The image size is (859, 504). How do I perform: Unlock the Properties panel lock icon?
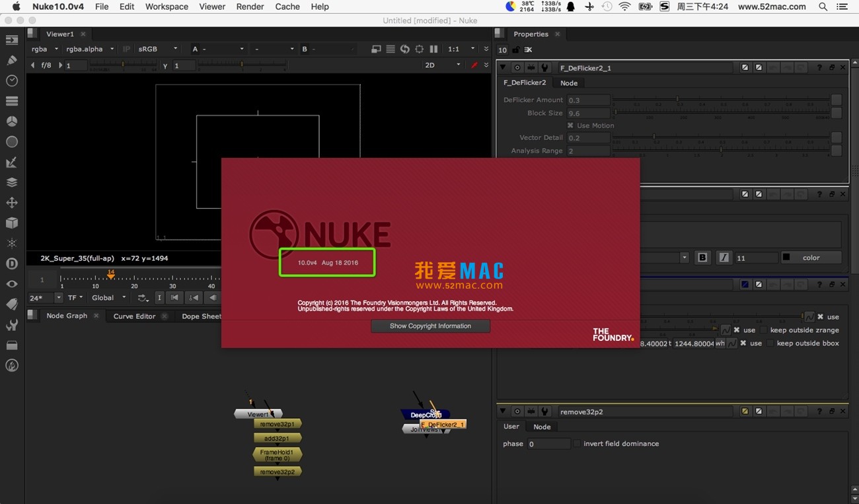point(516,50)
